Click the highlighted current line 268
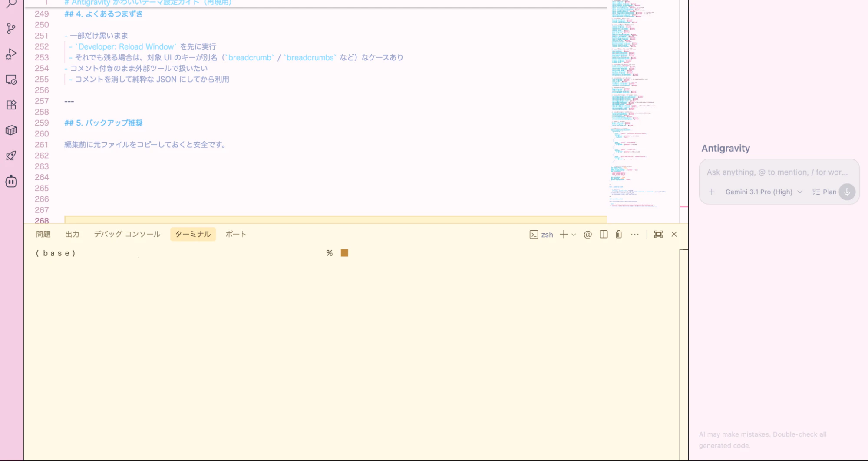This screenshot has width=868, height=461. tap(335, 220)
